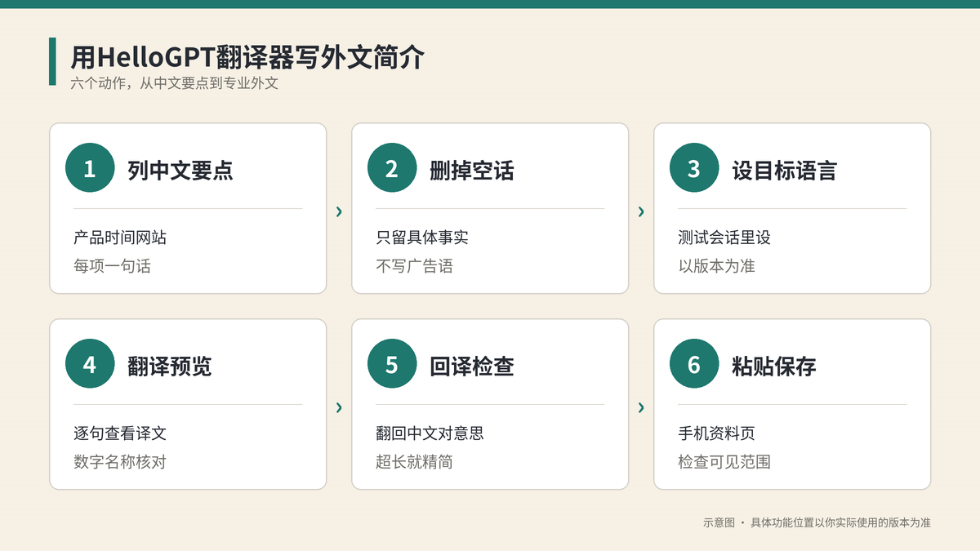
Task: Select the heading 翻译预览
Action: coord(170,366)
